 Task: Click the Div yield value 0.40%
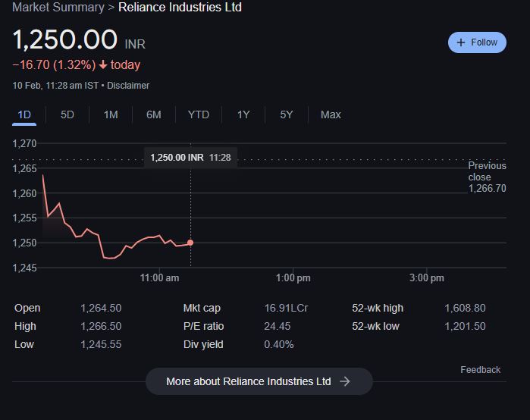click(279, 345)
